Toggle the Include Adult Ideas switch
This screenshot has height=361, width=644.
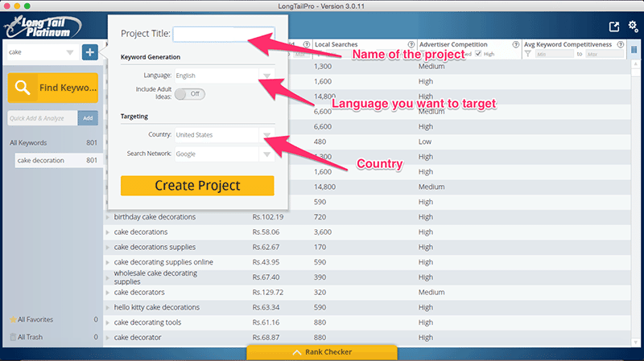190,94
